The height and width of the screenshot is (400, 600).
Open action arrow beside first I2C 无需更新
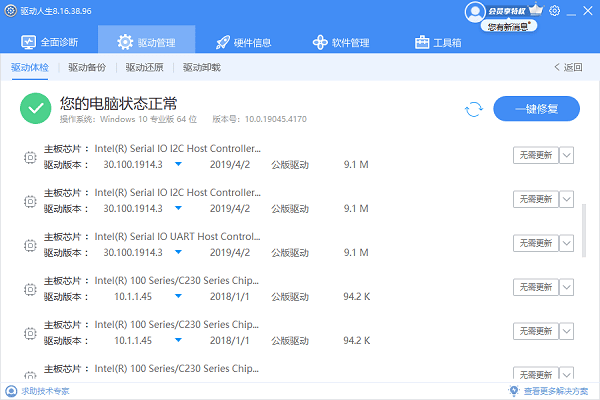[x=567, y=155]
